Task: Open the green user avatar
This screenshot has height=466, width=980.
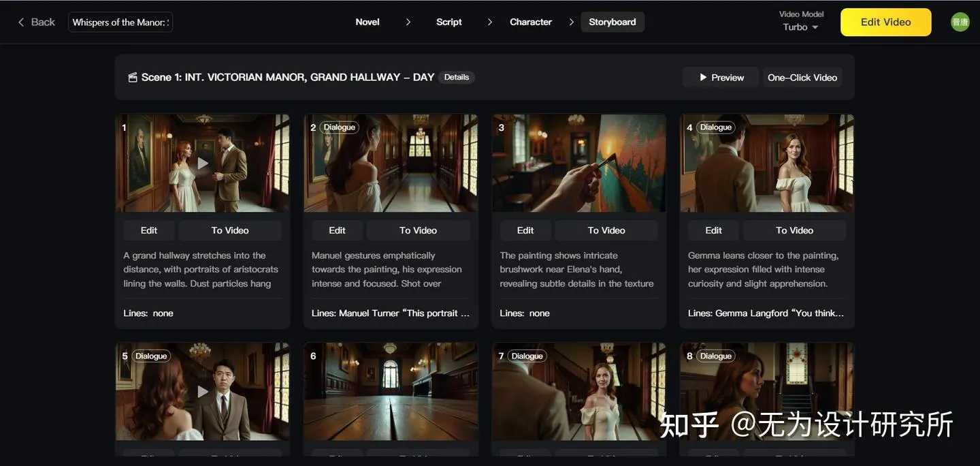Action: coord(960,22)
